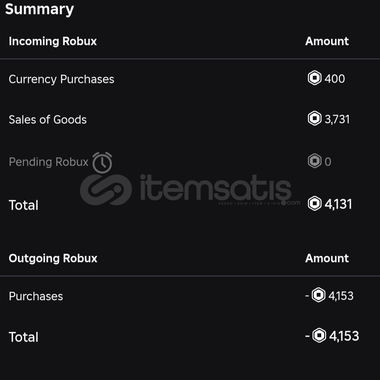
Task: Click the Summary heading
Action: [x=39, y=9]
